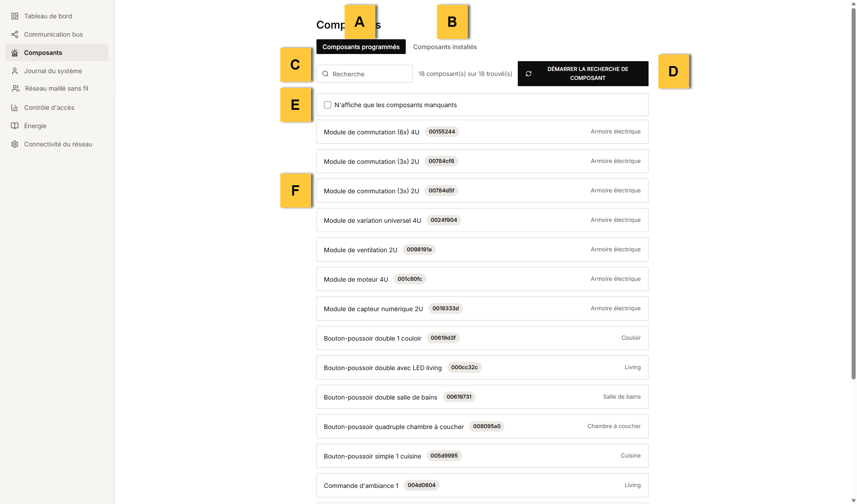Select Bouton-poussoir quadruple chambre à coucher
The width and height of the screenshot is (857, 504).
click(x=483, y=426)
